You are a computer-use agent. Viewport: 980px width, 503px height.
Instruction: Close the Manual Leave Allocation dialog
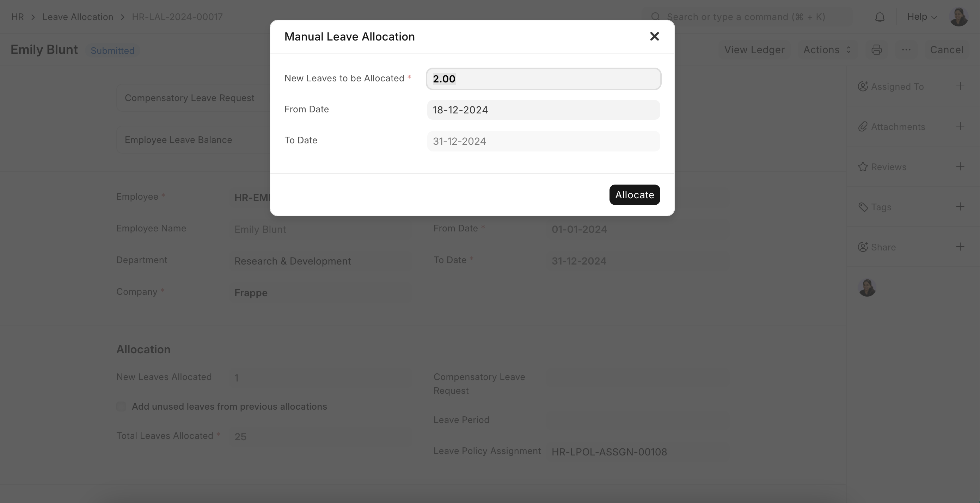coord(654,36)
